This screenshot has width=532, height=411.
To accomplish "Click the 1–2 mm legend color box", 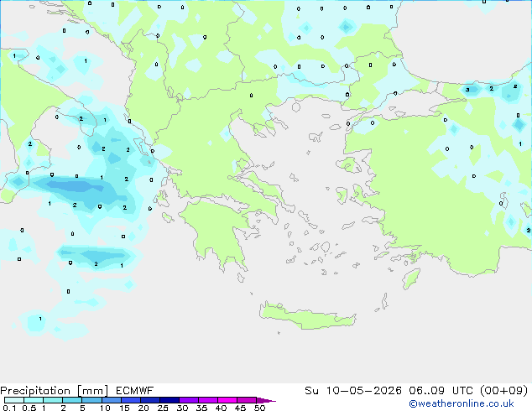I will click(x=53, y=400).
